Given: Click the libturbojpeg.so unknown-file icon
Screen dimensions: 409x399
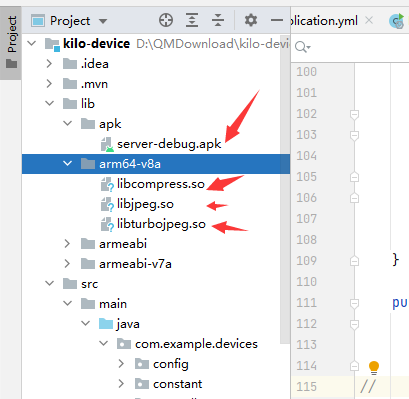Looking at the screenshot, I should tap(107, 224).
